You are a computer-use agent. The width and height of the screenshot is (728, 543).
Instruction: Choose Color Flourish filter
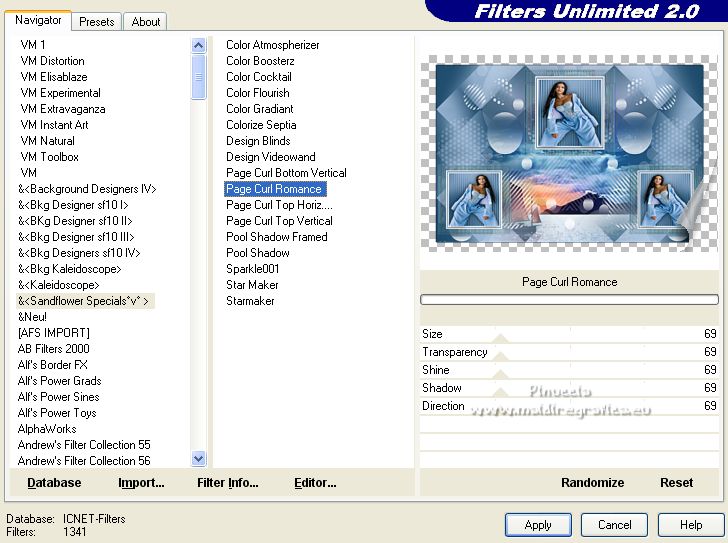[258, 93]
